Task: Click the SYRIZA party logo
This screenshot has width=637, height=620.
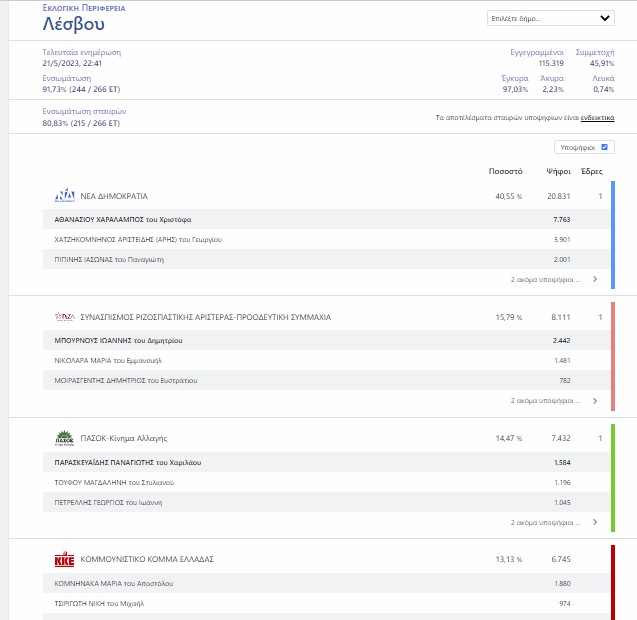Action: coord(64,317)
